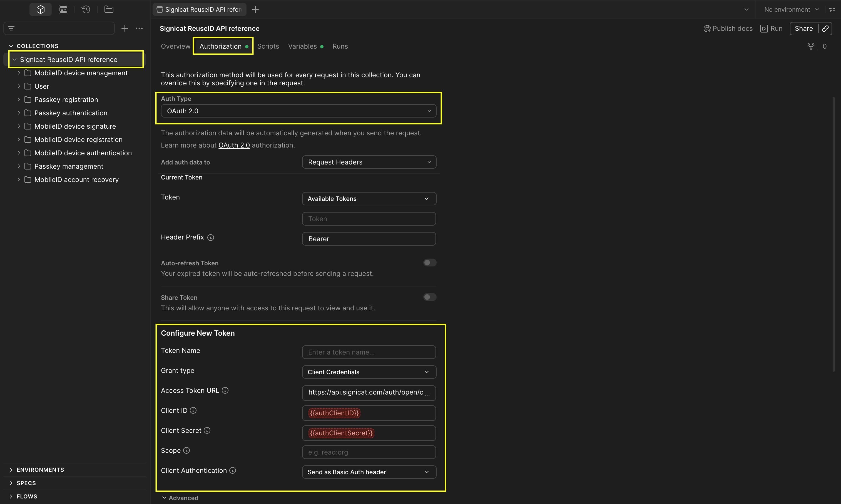Collapse the Signicat ReuseID API reference collection
The height and width of the screenshot is (504, 841).
(x=14, y=60)
